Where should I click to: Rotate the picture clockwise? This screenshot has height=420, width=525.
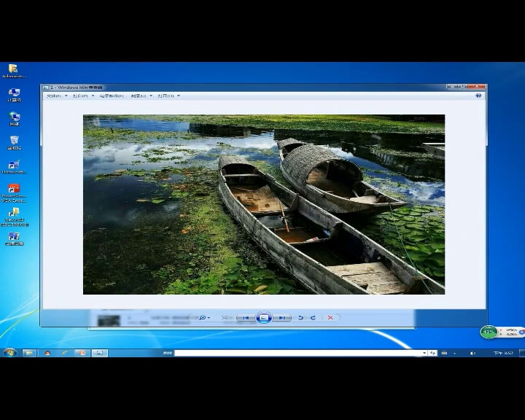pos(313,317)
